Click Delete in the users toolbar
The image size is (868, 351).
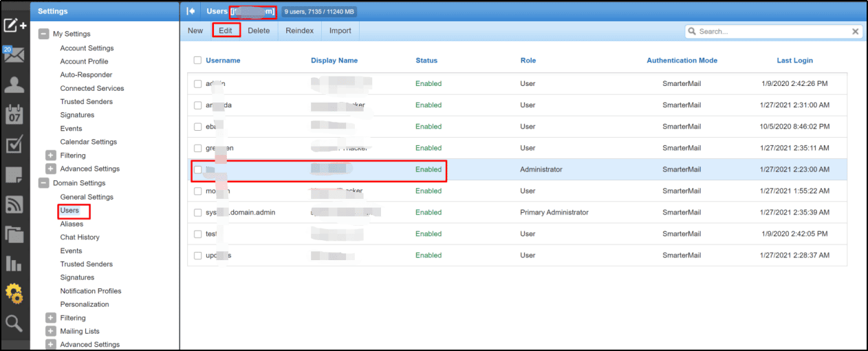259,31
